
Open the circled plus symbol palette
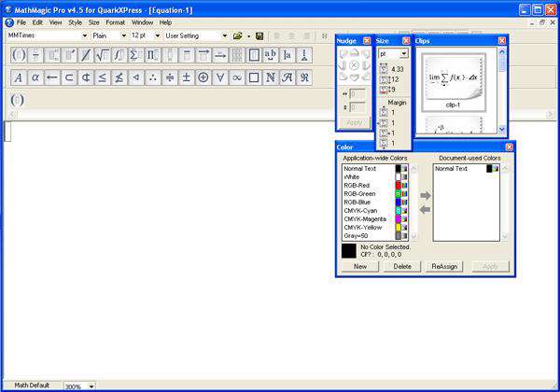coord(203,77)
